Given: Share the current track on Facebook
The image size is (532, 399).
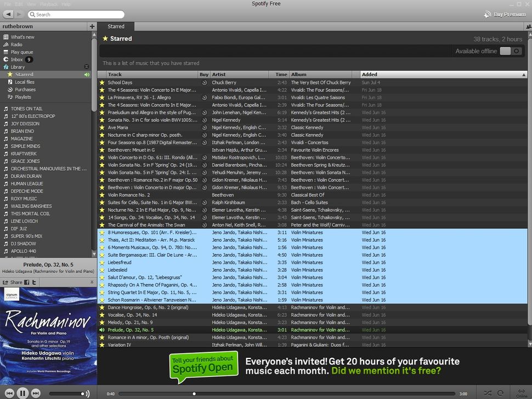Looking at the screenshot, I should (26, 282).
